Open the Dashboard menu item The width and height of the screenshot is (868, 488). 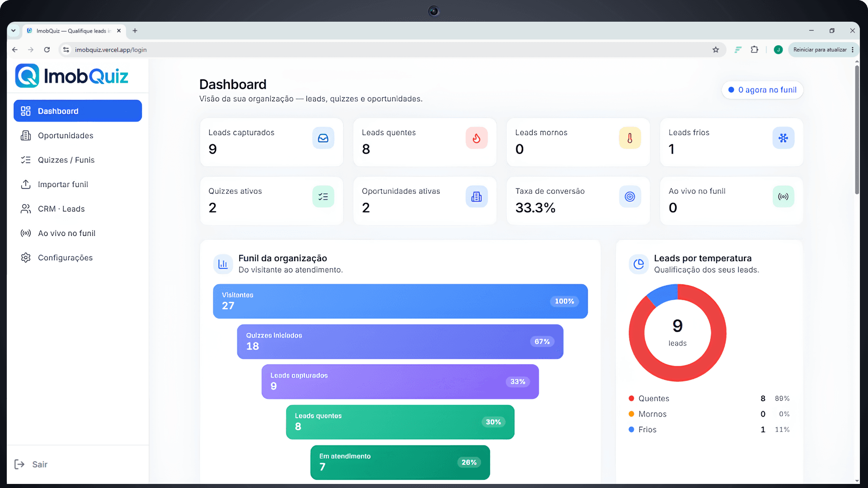[78, 111]
